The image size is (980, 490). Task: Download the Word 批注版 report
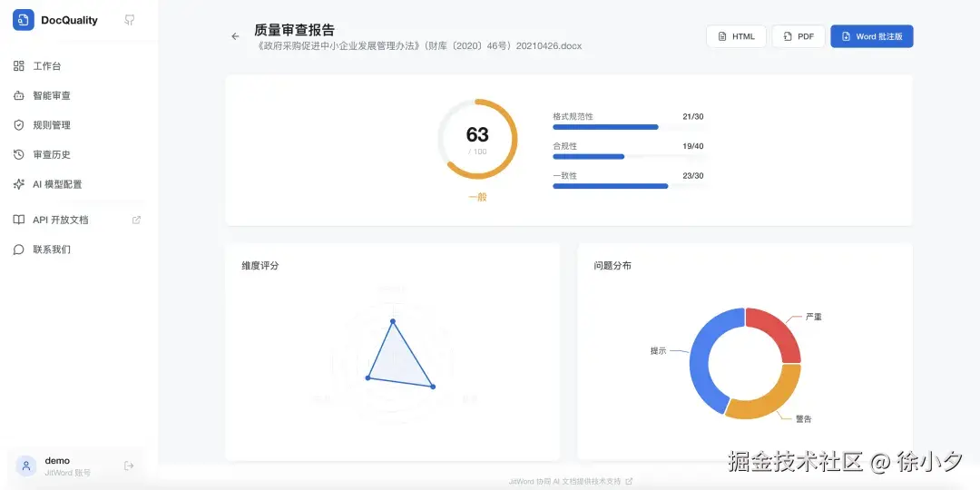(872, 36)
